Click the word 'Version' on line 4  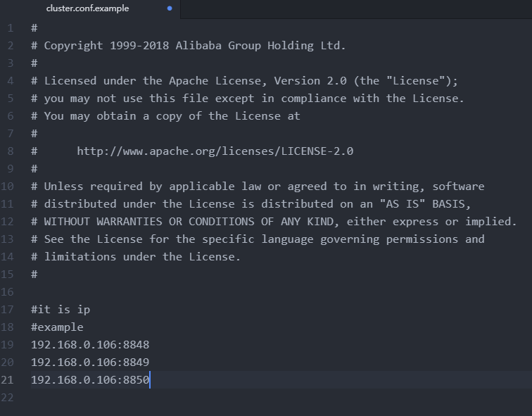(297, 81)
